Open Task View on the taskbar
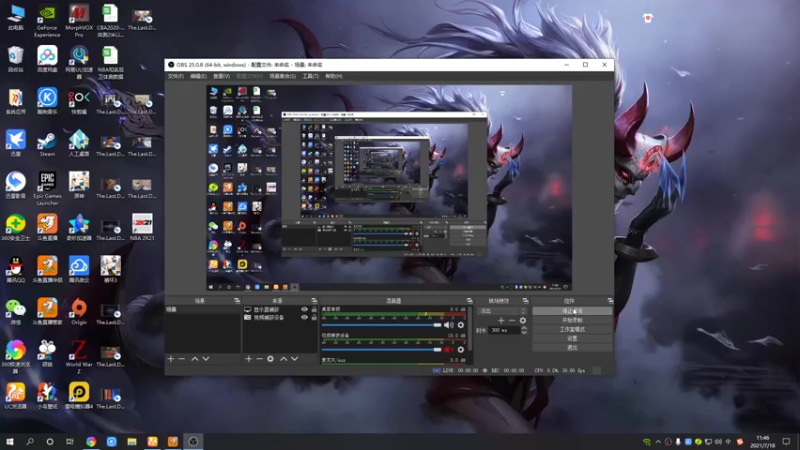Image resolution: width=800 pixels, height=450 pixels. [69, 441]
